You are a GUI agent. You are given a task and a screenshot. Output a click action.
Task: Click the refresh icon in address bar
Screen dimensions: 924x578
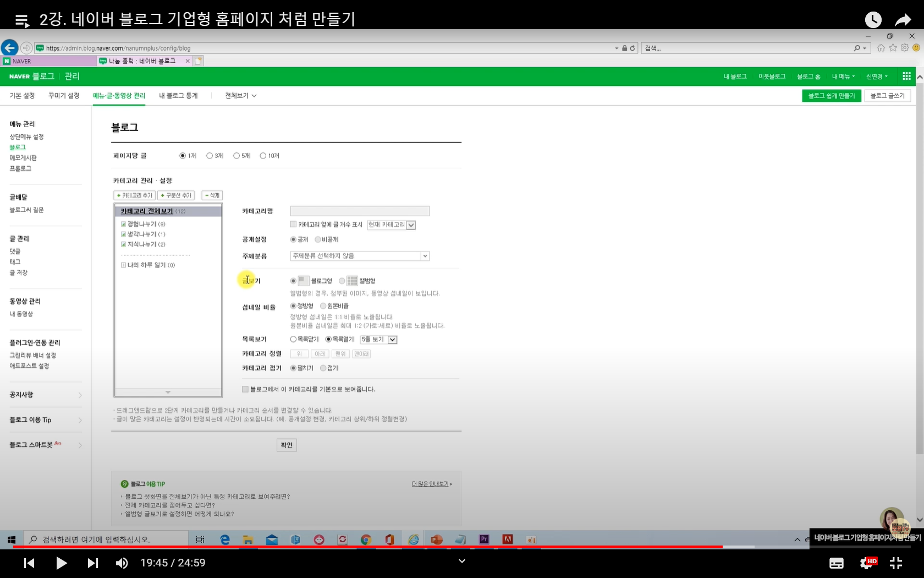(x=632, y=48)
